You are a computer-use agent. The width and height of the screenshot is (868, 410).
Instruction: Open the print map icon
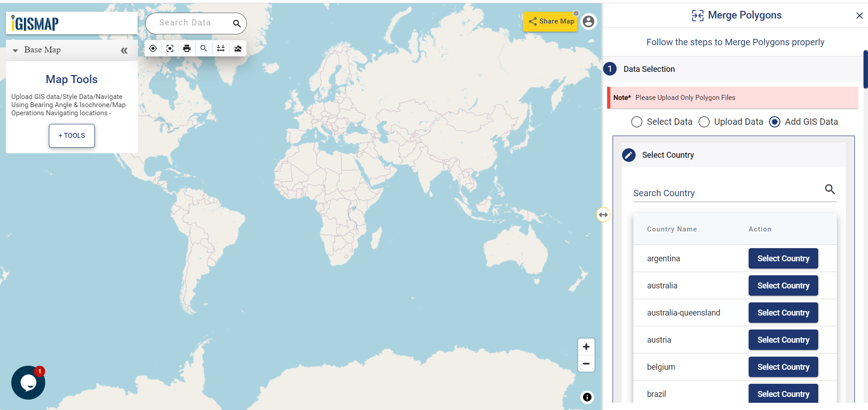click(187, 48)
